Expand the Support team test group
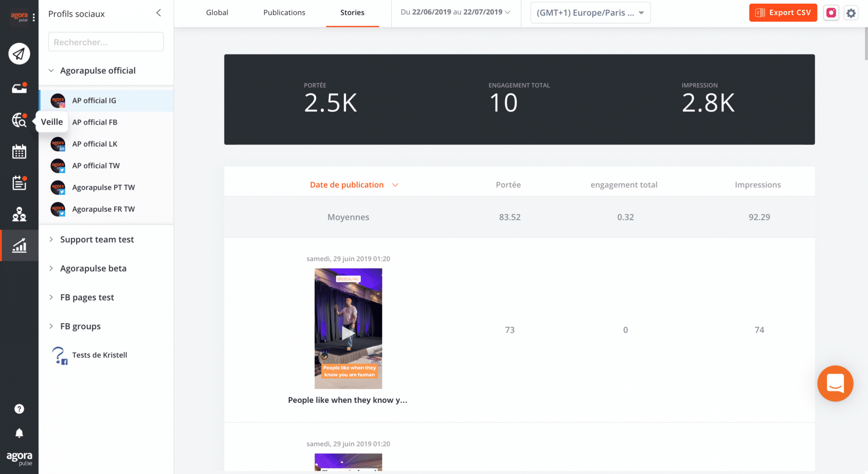 tap(51, 239)
